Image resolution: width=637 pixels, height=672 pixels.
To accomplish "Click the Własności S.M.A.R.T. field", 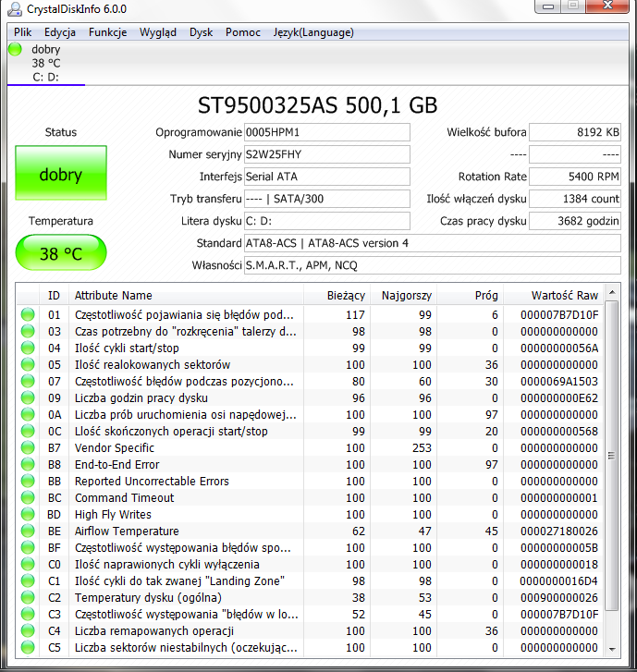I will 433,265.
